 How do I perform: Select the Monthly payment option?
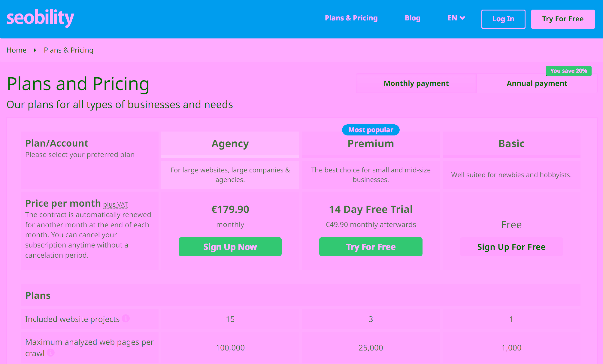click(x=416, y=83)
